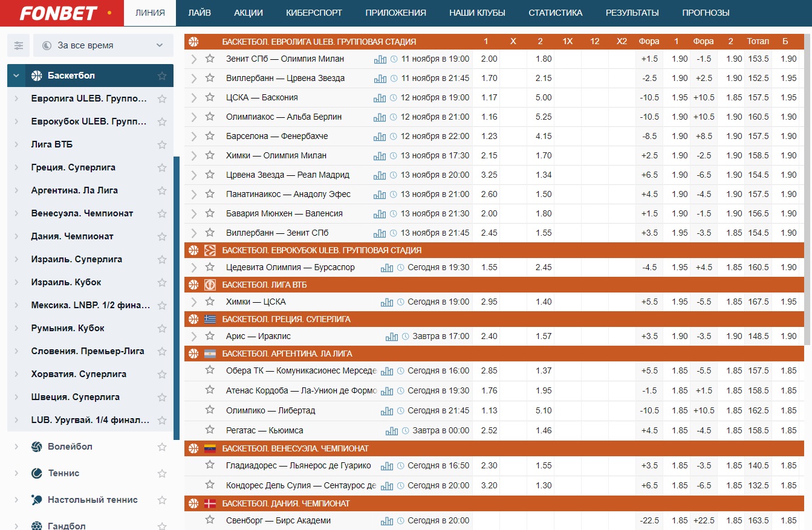Click the main odds table scrollbar

[808, 190]
